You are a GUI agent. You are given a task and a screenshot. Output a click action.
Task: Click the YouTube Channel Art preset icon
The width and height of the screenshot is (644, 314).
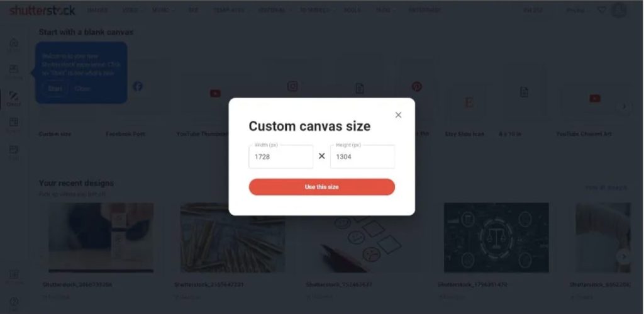tap(595, 98)
